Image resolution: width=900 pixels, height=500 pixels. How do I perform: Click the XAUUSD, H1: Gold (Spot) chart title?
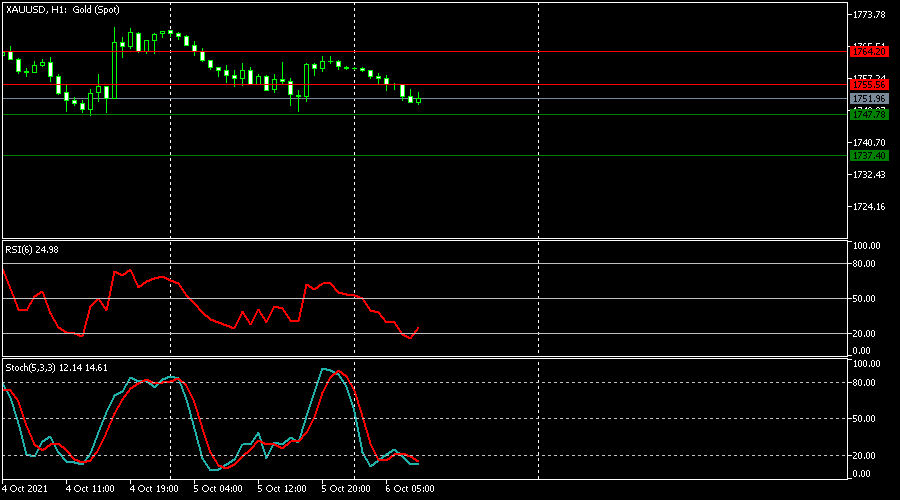click(63, 10)
